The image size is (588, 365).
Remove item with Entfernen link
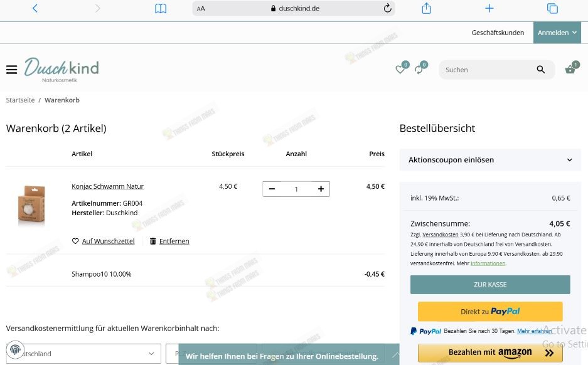[x=174, y=241]
